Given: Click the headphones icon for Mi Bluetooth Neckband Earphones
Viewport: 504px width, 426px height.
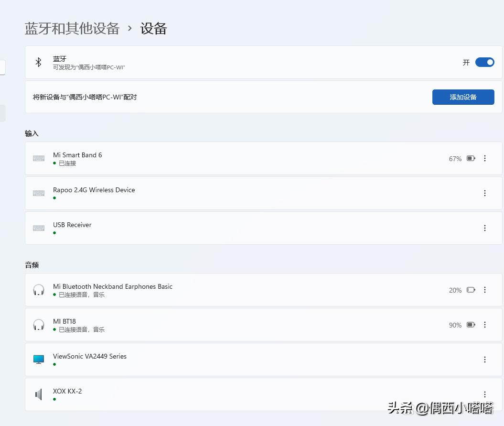Looking at the screenshot, I should [38, 289].
